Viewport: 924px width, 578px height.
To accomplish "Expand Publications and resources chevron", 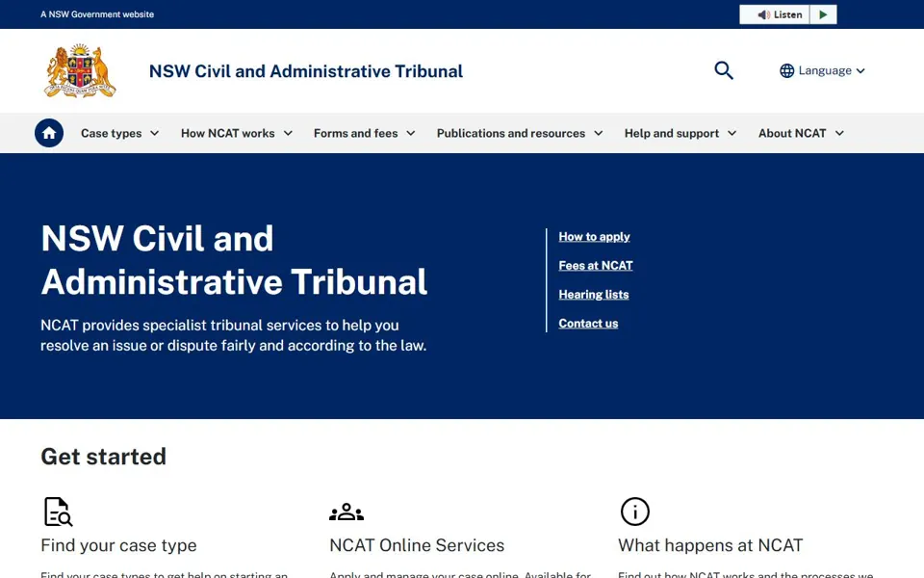I will (x=598, y=133).
